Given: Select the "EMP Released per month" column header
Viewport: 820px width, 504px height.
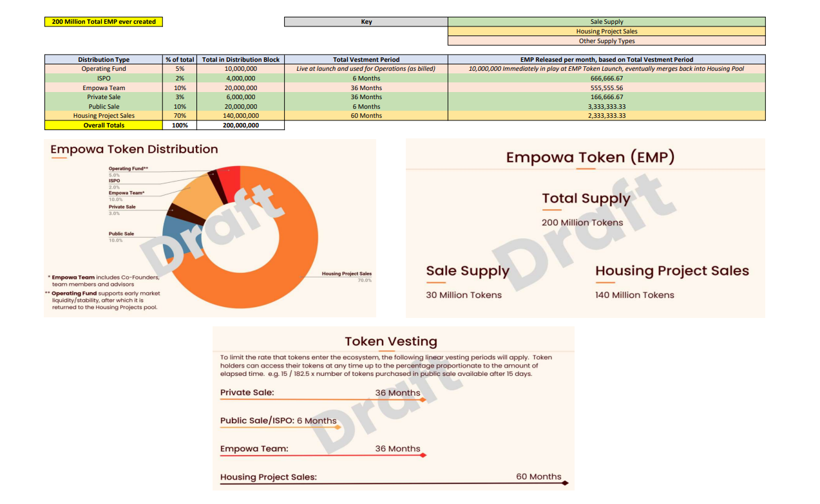Looking at the screenshot, I should coord(607,59).
